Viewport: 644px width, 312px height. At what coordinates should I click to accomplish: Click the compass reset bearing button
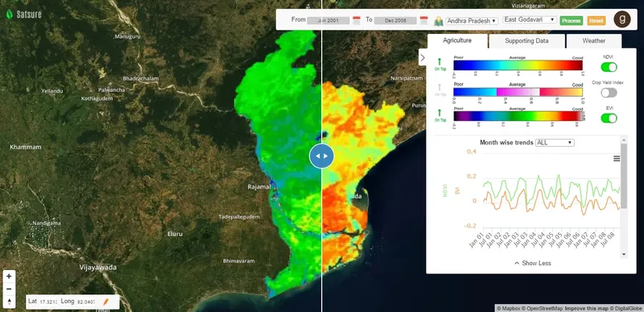tap(9, 302)
